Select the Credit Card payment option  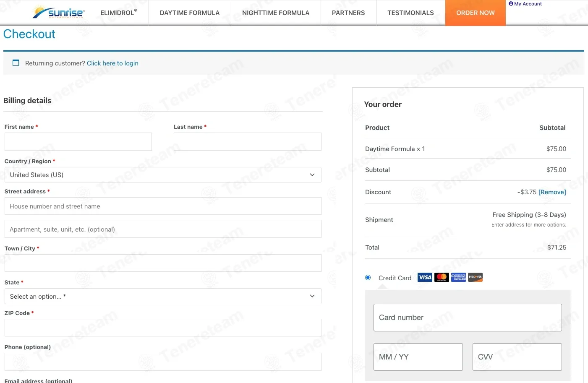coord(368,278)
